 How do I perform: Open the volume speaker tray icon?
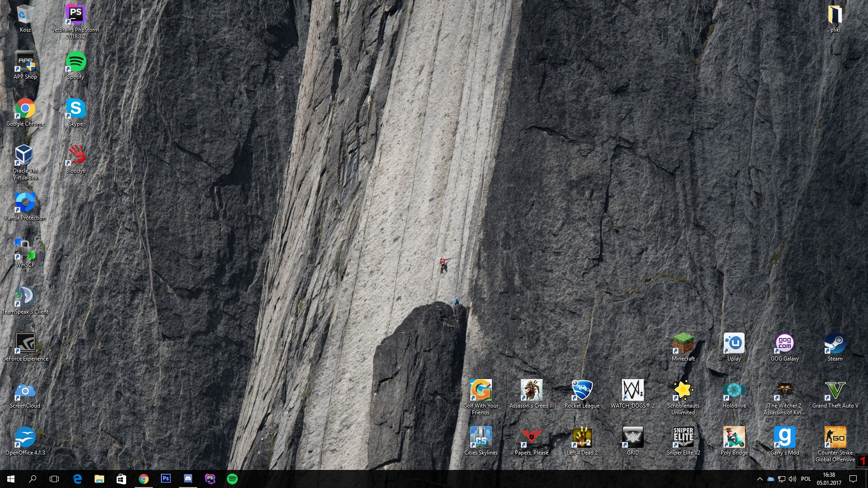pyautogui.click(x=793, y=479)
